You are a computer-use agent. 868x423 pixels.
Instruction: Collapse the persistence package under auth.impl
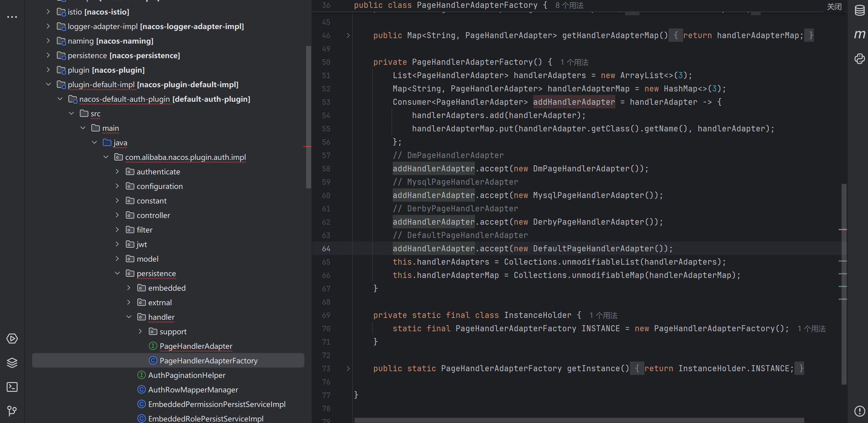pyautogui.click(x=117, y=273)
